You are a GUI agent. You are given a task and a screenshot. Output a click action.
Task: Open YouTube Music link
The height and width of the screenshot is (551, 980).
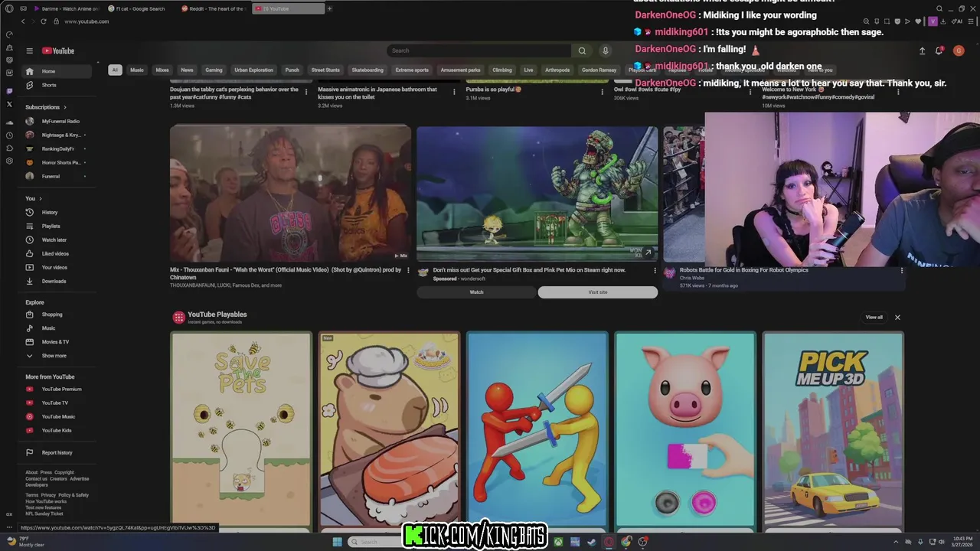(x=57, y=416)
